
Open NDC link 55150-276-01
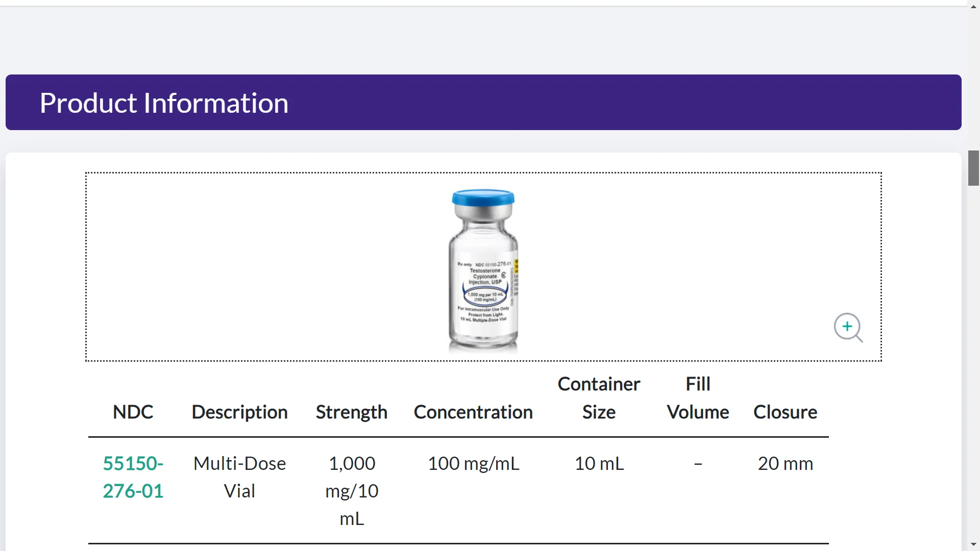tap(133, 477)
